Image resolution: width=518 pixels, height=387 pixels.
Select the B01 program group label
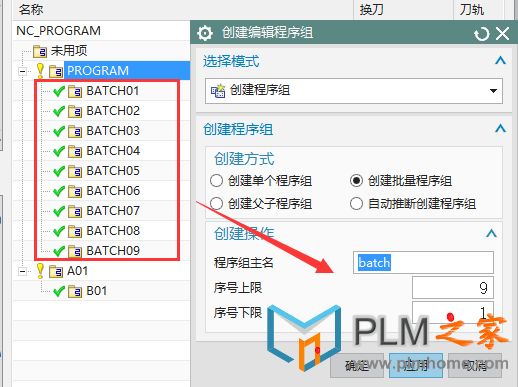pyautogui.click(x=97, y=291)
